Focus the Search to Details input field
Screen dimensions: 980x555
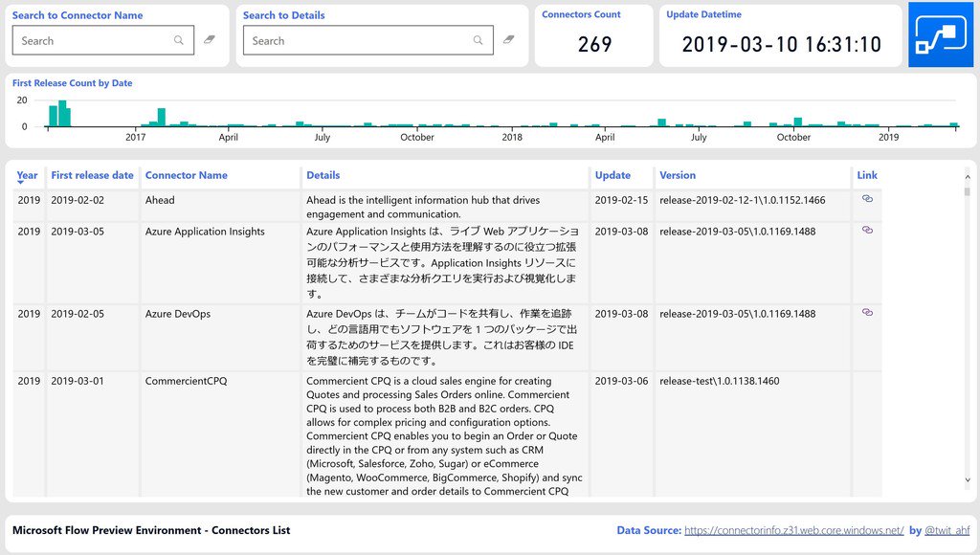click(368, 40)
